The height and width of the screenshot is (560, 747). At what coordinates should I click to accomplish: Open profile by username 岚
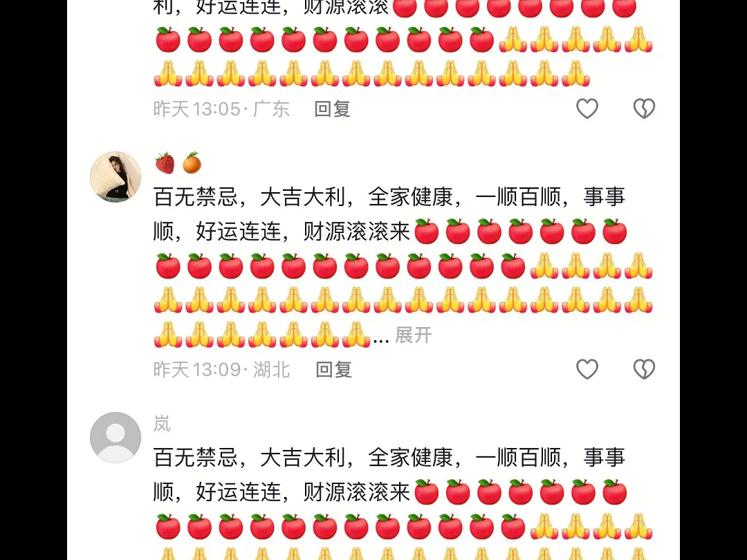162,423
